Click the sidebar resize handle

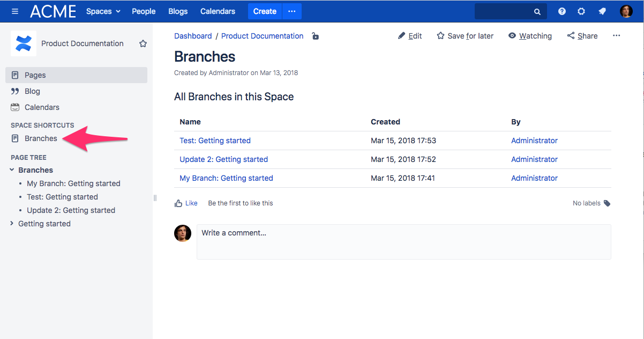pyautogui.click(x=155, y=198)
